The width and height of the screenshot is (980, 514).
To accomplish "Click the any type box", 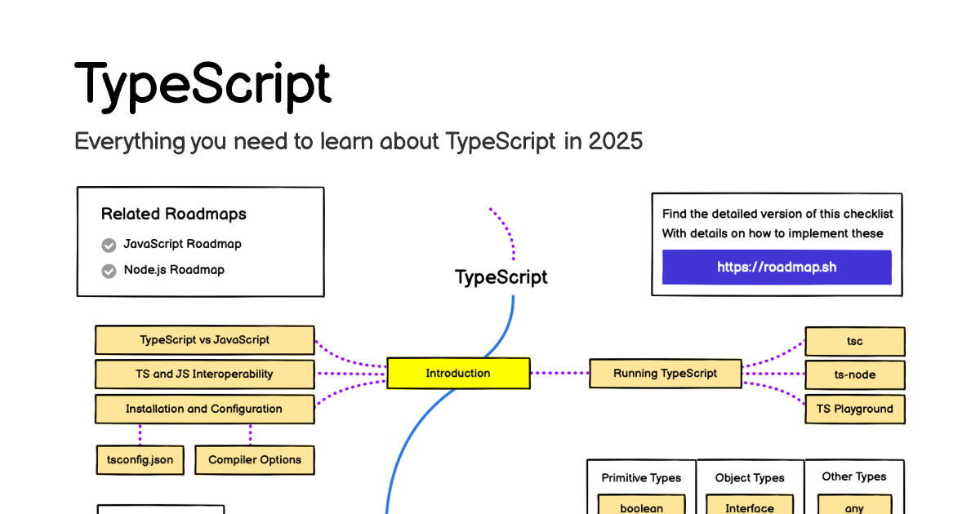I will pyautogui.click(x=854, y=506).
